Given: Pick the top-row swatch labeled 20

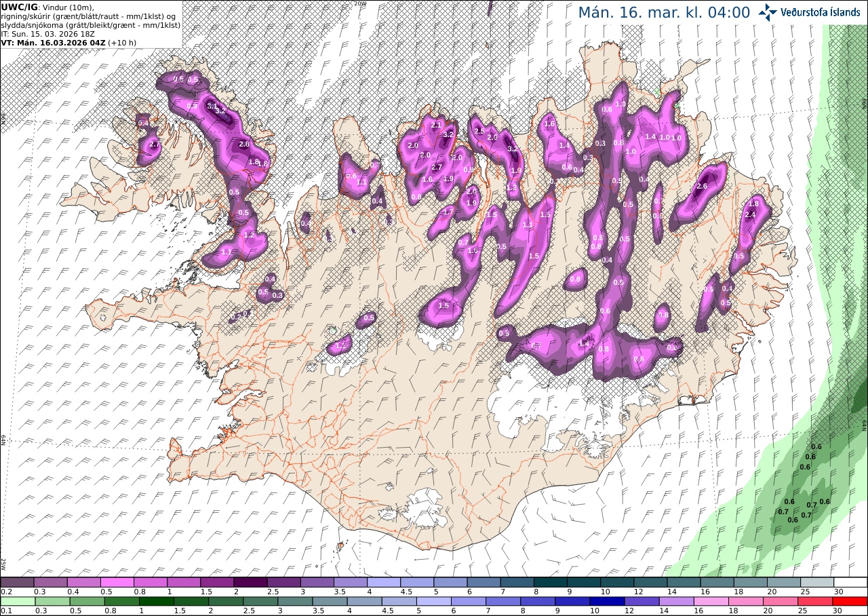Looking at the screenshot, I should (783, 582).
